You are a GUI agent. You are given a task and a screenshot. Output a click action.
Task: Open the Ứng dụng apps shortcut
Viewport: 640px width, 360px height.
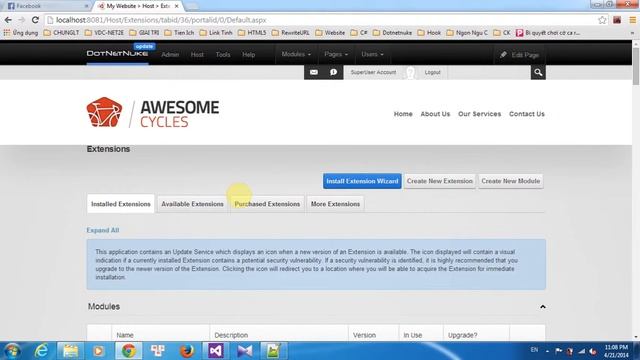[x=20, y=33]
